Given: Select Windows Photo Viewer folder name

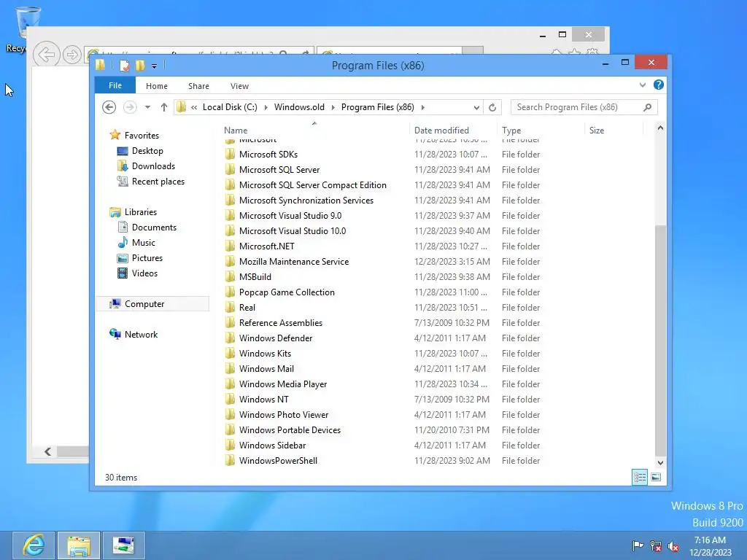Looking at the screenshot, I should coord(284,415).
